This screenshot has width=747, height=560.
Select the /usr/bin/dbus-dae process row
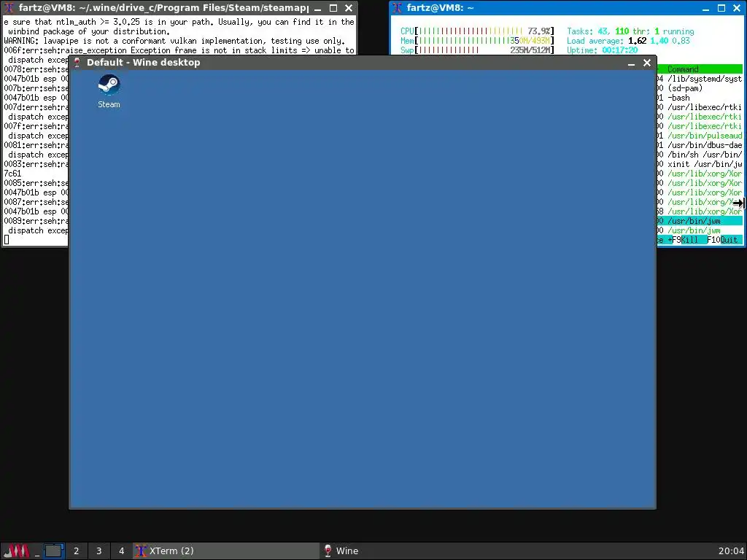700,145
